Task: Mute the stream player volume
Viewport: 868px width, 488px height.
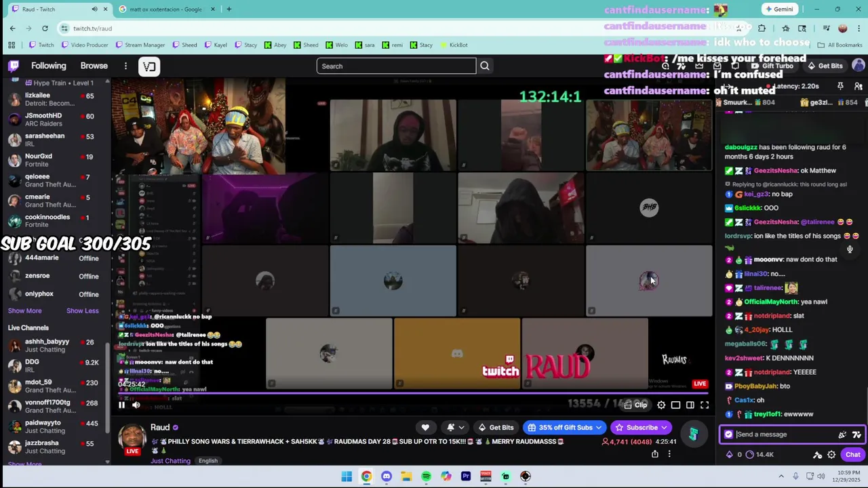Action: (136, 405)
